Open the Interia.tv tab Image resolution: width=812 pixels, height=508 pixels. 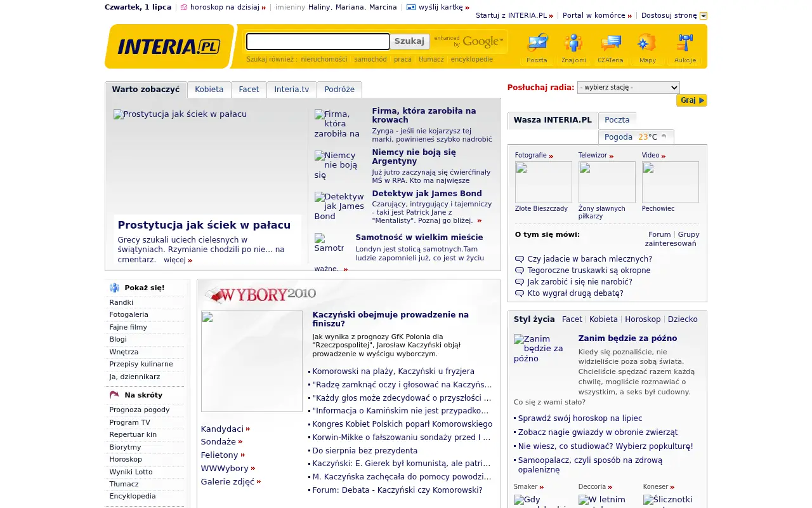292,90
